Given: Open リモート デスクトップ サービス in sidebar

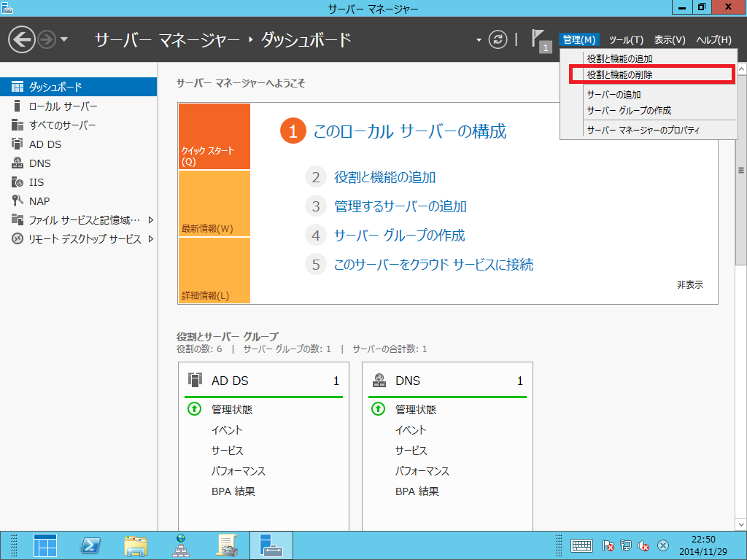Looking at the screenshot, I should pyautogui.click(x=78, y=239).
